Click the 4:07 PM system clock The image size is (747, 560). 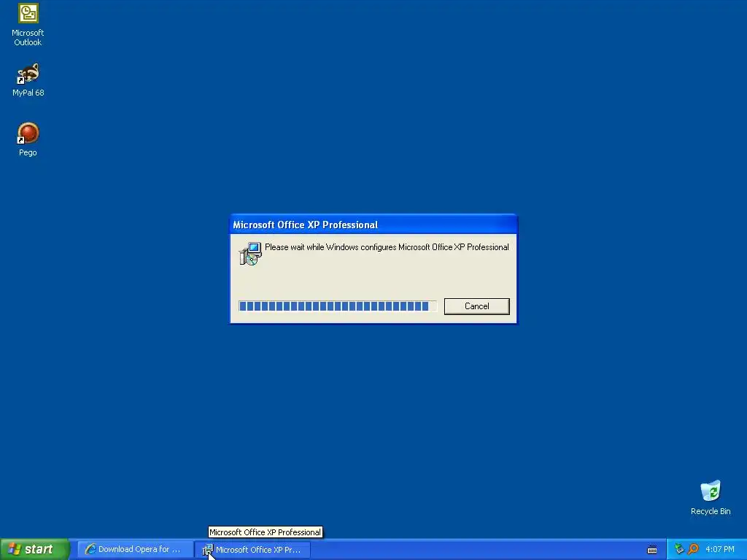pos(720,549)
